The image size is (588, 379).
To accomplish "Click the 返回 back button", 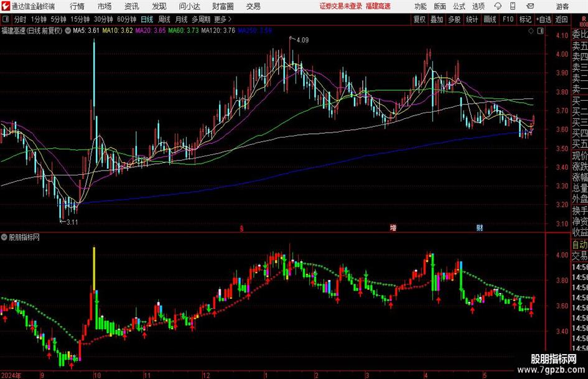I will pyautogui.click(x=561, y=19).
